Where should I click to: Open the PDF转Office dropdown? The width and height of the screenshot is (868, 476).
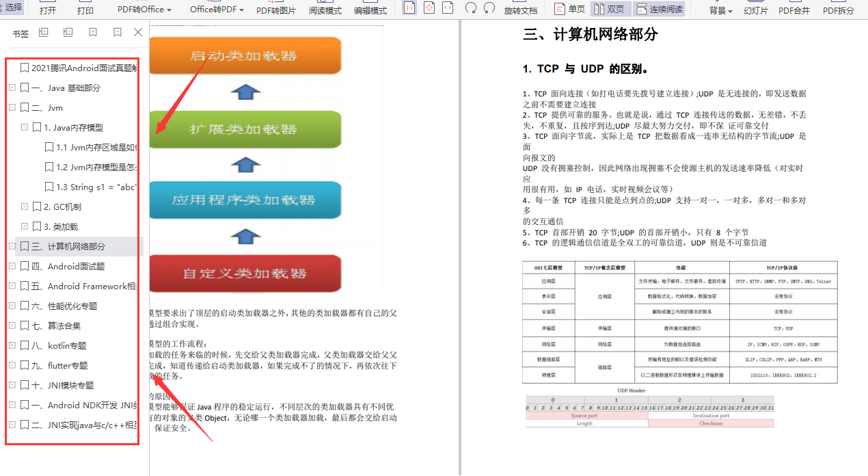(x=144, y=10)
